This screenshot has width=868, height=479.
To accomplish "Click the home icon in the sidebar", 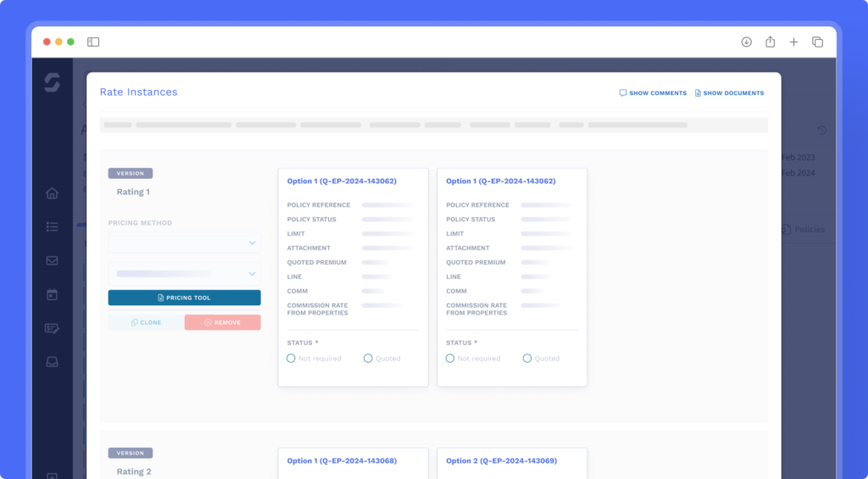I will pyautogui.click(x=52, y=193).
